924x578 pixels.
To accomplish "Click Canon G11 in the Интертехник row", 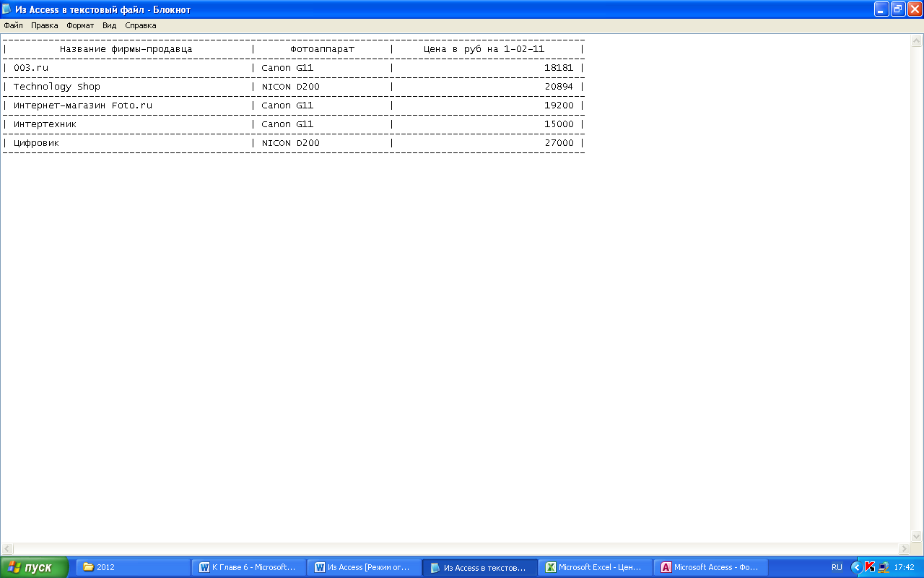I will pyautogui.click(x=287, y=124).
